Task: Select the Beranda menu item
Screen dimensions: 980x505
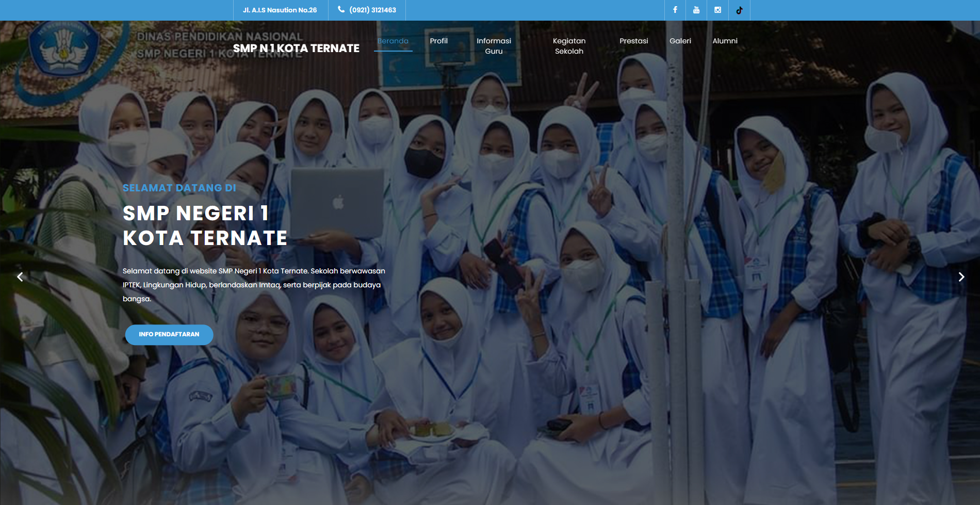Action: point(393,41)
